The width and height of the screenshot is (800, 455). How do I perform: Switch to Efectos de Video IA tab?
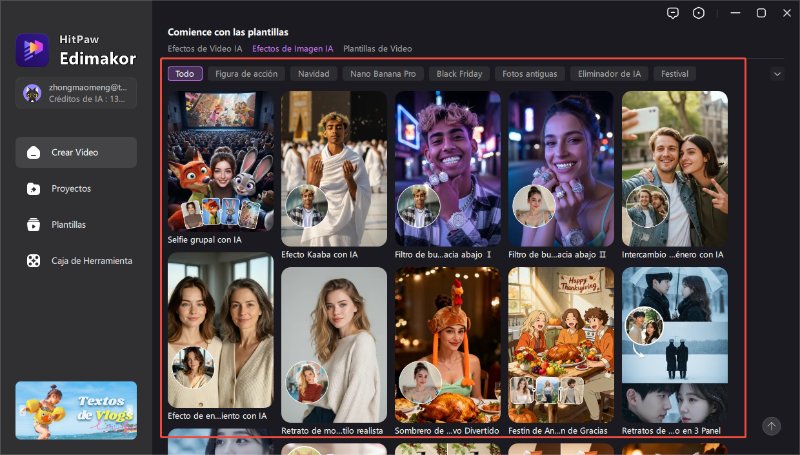[205, 49]
